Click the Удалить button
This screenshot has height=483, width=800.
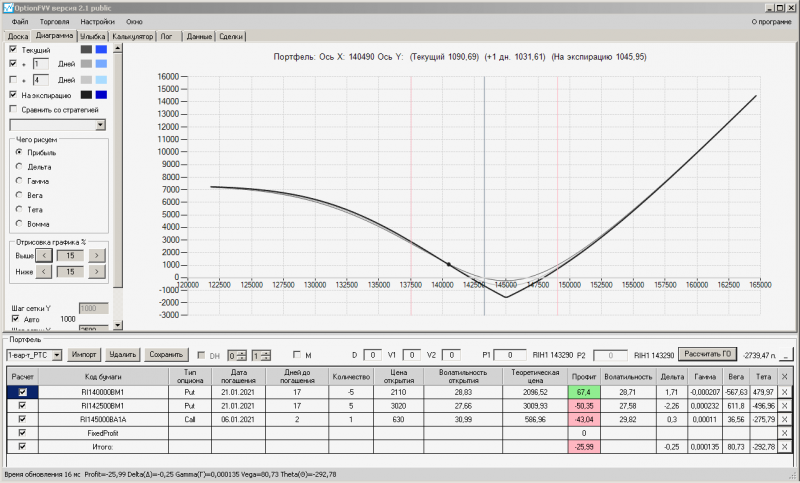click(122, 354)
